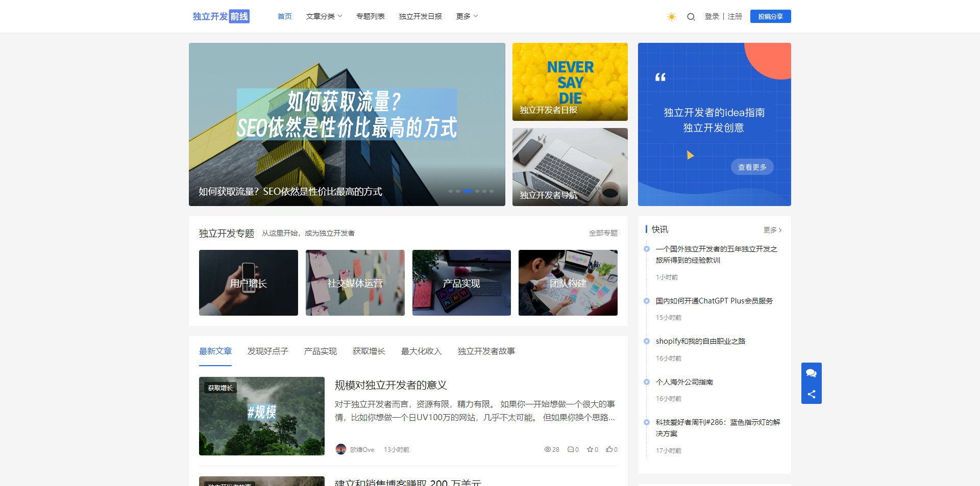Click the comment count icon on first article

570,449
